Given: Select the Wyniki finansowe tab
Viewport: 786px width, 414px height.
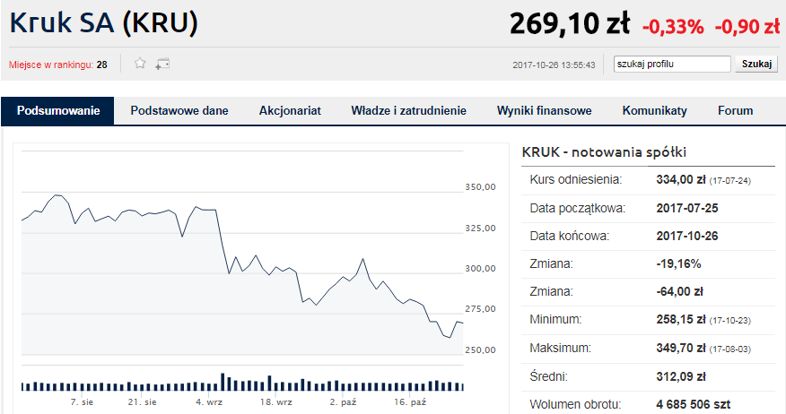Looking at the screenshot, I should pyautogui.click(x=544, y=111).
